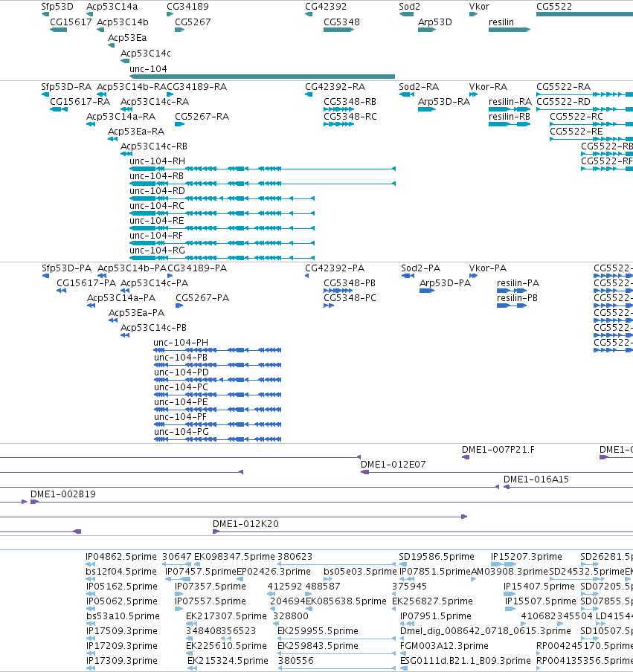Open BAC clone label DME1-012K20
This screenshot has width=633, height=672.
click(245, 524)
